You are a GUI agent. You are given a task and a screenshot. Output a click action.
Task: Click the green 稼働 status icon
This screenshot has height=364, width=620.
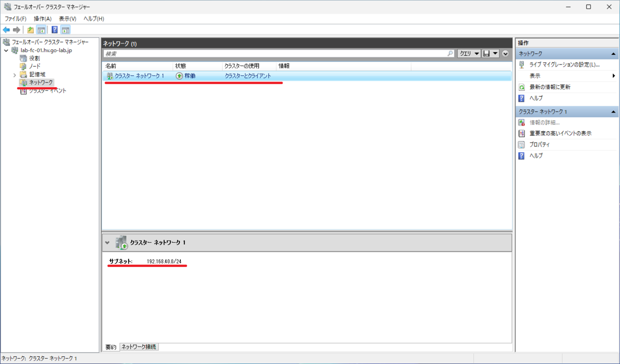click(x=179, y=76)
